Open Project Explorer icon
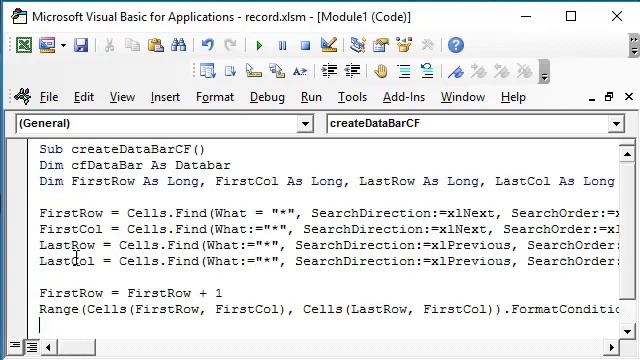The width and height of the screenshot is (640, 360). click(x=358, y=45)
